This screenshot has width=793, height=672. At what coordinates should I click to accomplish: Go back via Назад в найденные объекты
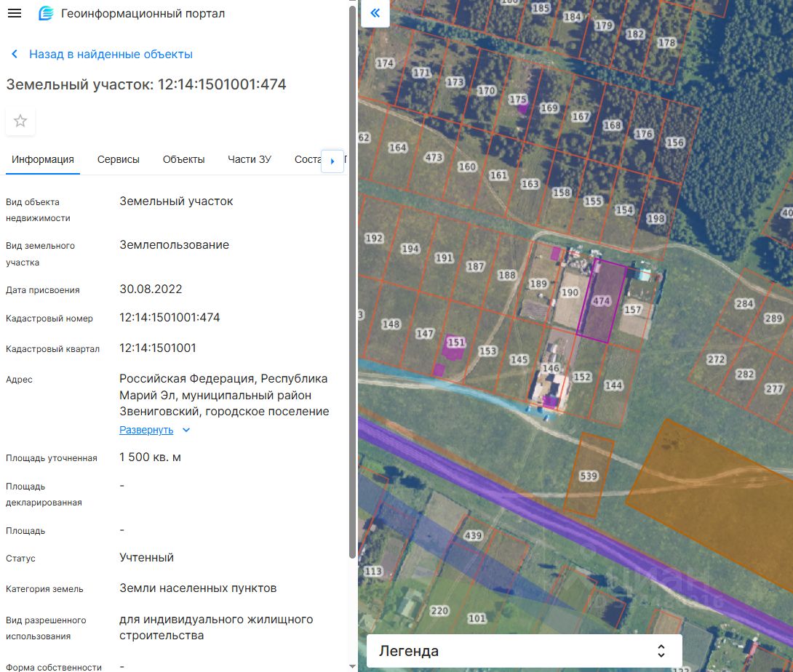111,54
